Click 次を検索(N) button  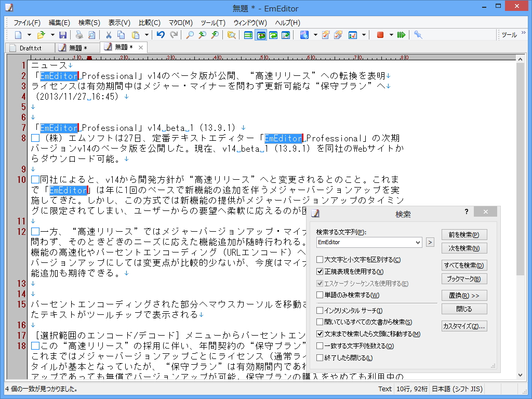(464, 248)
